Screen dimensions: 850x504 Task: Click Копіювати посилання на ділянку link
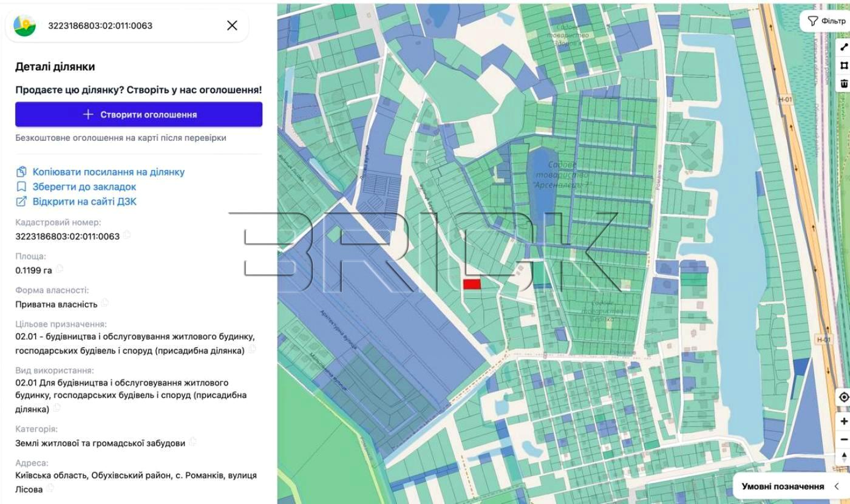pos(108,172)
